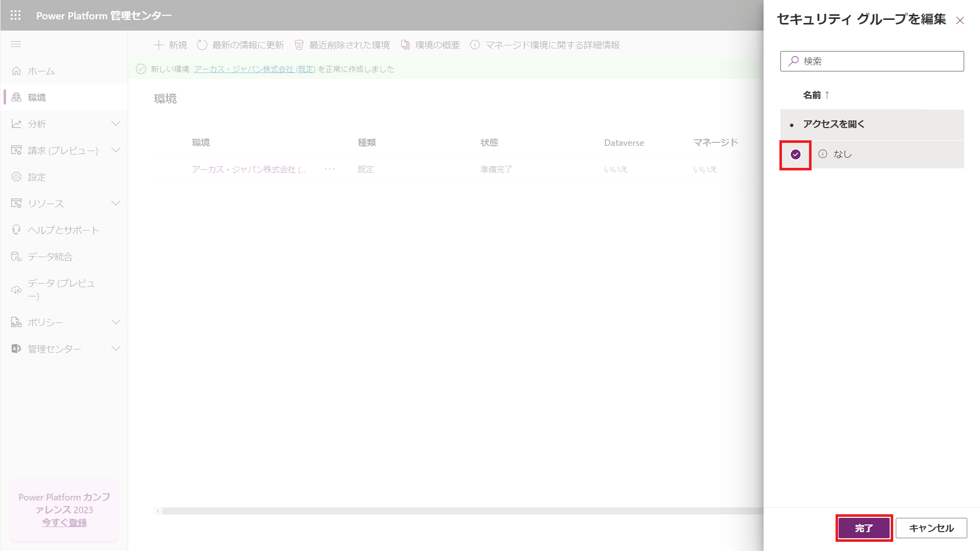This screenshot has height=551, width=980.
Task: Click the trash icon 最近削除された環境
Action: pyautogui.click(x=299, y=45)
